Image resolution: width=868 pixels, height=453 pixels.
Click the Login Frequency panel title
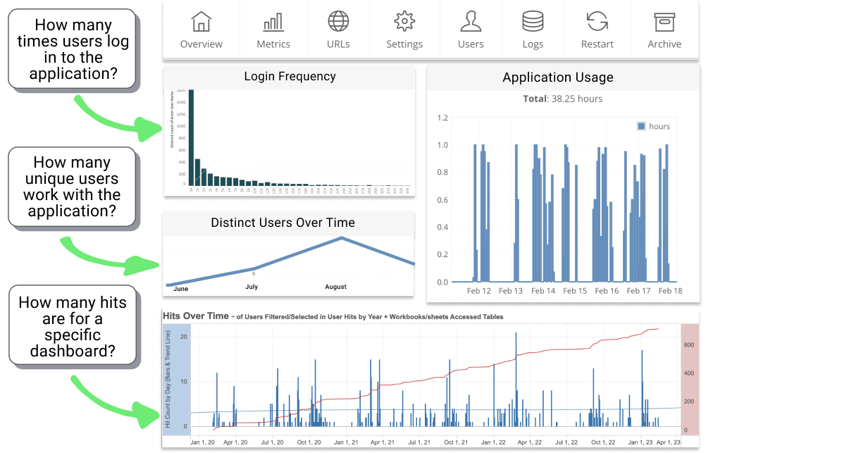290,76
